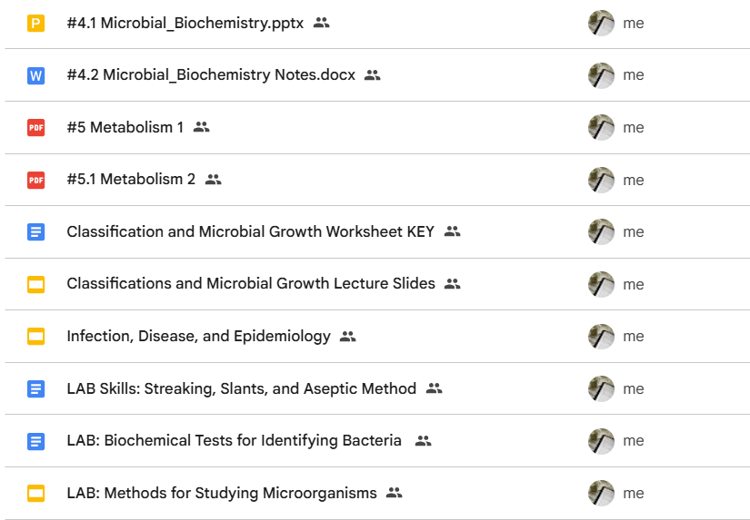The width and height of the screenshot is (750, 520).
Task: Open #4.1 Microbial_Biochemistry.pptx file
Action: click(x=185, y=23)
